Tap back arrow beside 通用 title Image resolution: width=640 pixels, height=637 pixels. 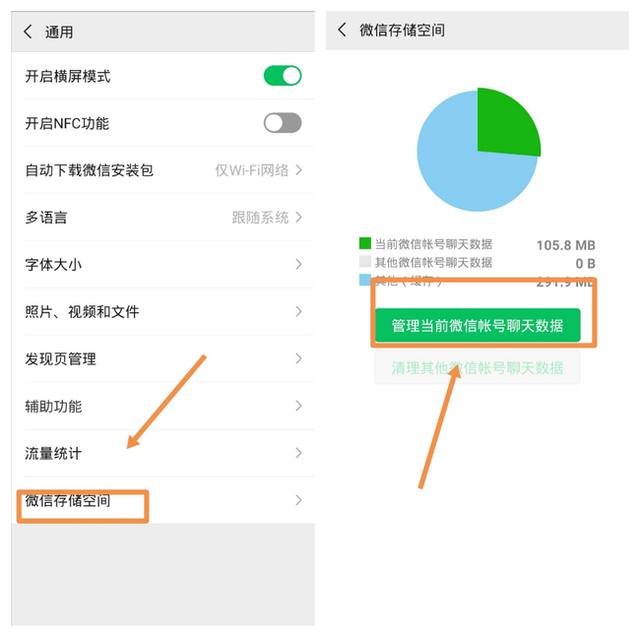click(28, 31)
